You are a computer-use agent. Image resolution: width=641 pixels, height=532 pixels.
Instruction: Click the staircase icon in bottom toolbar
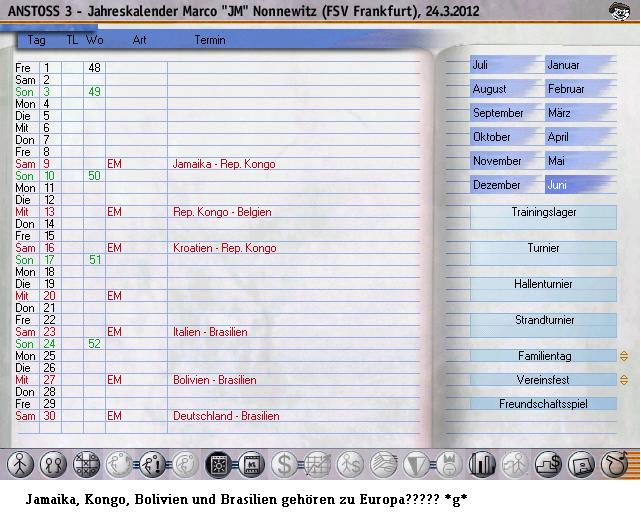pos(548,464)
